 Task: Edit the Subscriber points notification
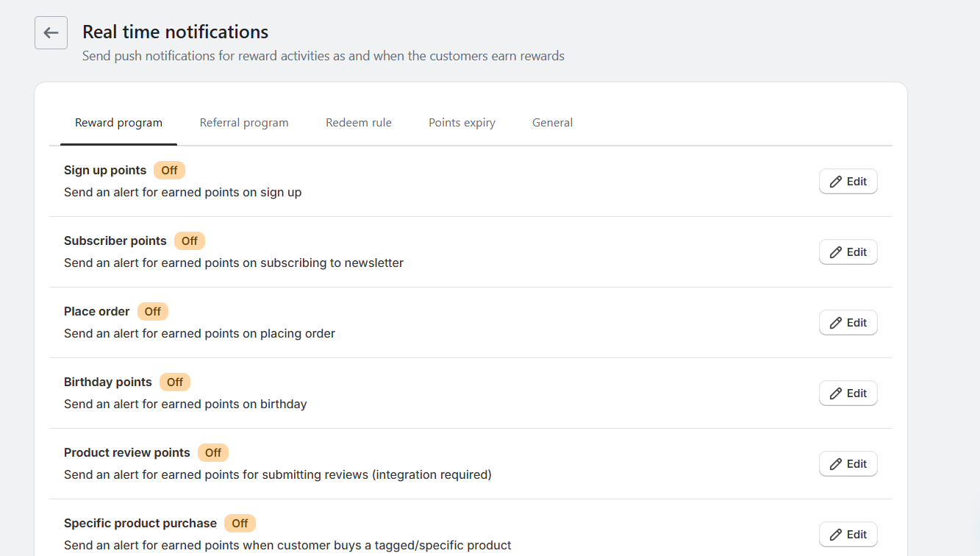(848, 252)
